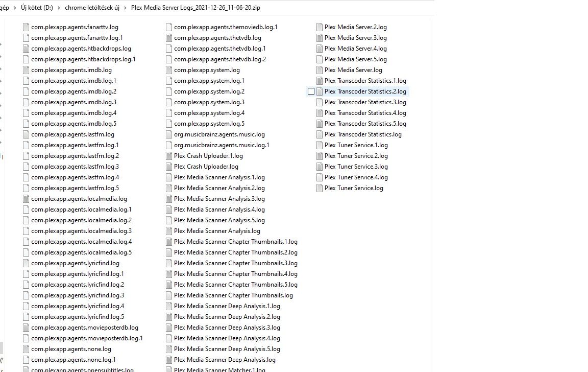Click the icon of Plex Media Scanner Chapter Thumbnails.log

coord(169,295)
